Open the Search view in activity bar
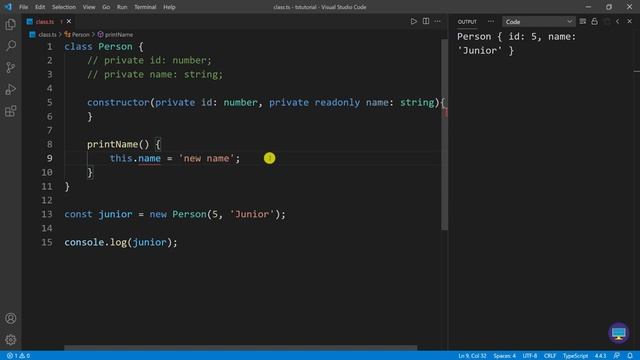 (11, 45)
